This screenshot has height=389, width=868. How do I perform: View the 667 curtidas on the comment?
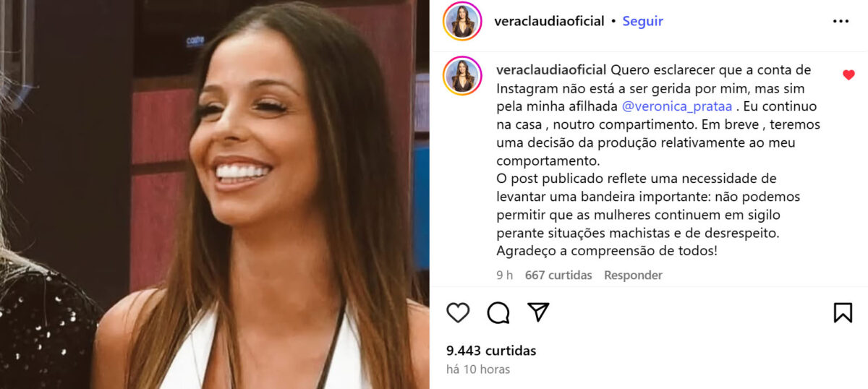558,275
